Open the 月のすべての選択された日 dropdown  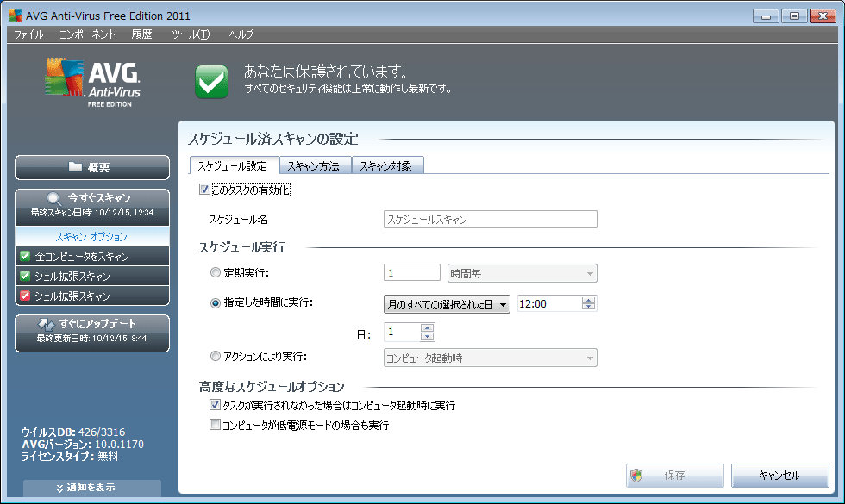[447, 304]
